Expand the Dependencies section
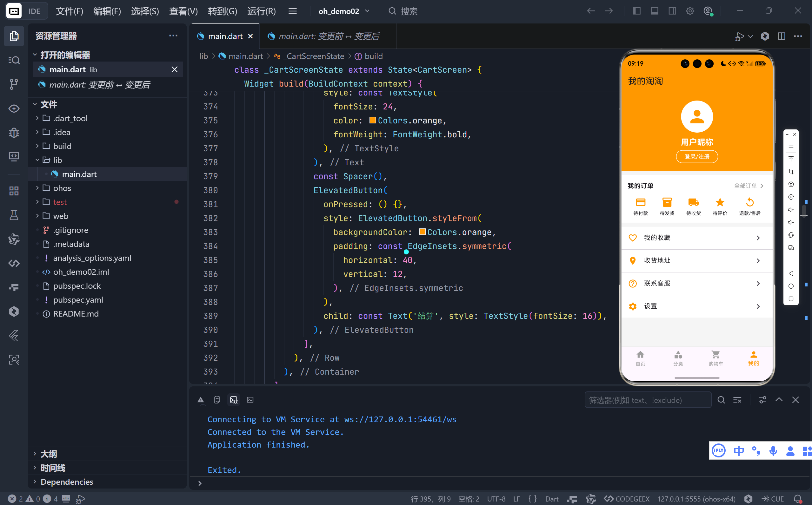The width and height of the screenshot is (812, 505). (x=67, y=482)
